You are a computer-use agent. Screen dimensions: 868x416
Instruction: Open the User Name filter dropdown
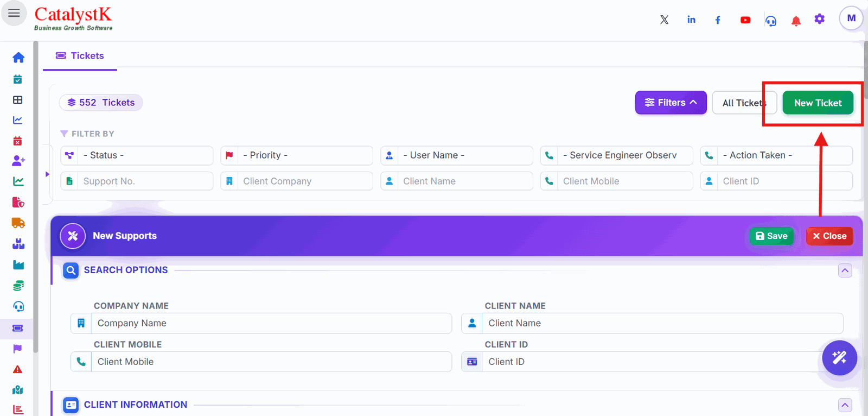(457, 155)
